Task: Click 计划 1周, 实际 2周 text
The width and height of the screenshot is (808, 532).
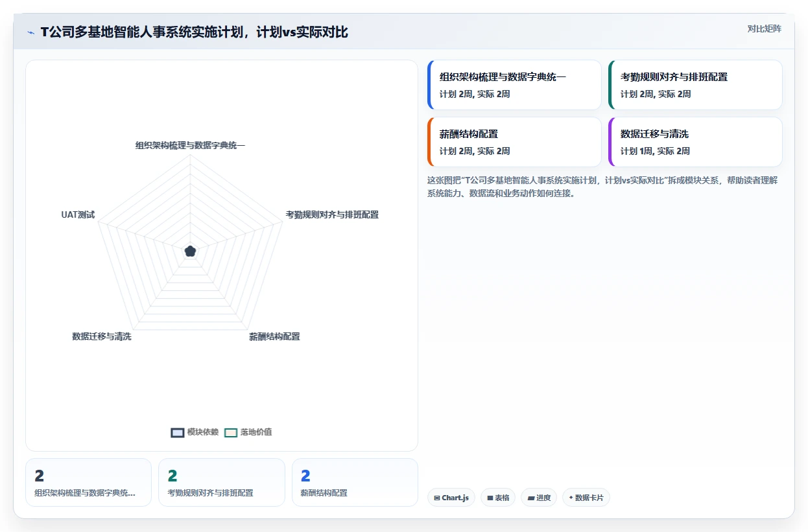Action: pos(655,151)
